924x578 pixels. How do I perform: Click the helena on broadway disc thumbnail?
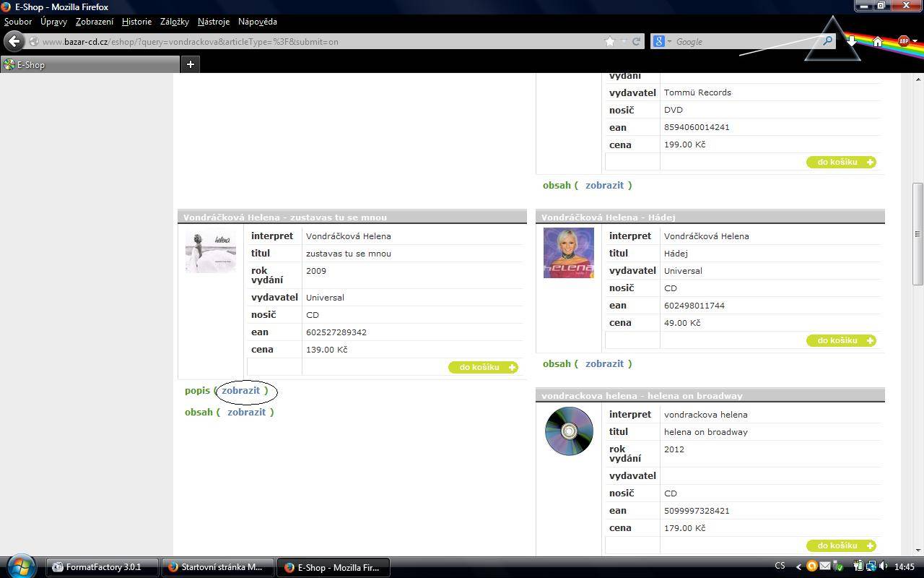pyautogui.click(x=569, y=431)
